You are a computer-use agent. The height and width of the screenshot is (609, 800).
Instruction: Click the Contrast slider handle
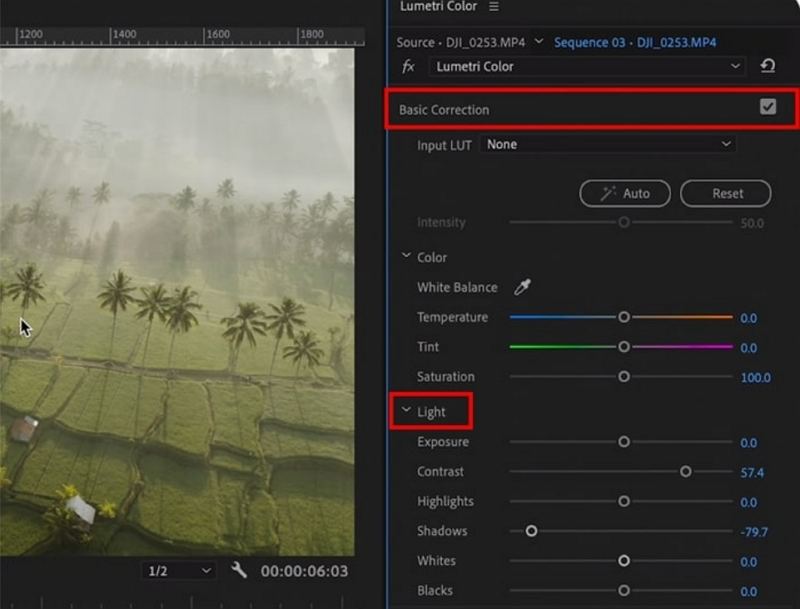(685, 471)
